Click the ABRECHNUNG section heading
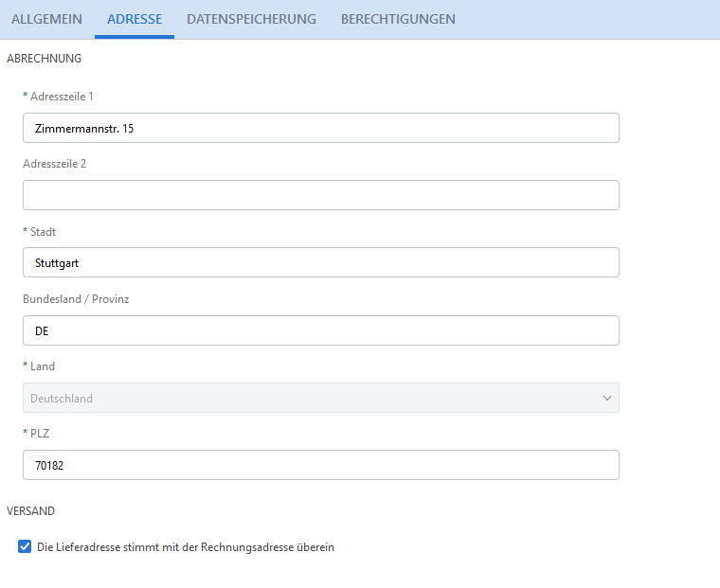Viewport: 720px width, 588px height. tap(45, 59)
